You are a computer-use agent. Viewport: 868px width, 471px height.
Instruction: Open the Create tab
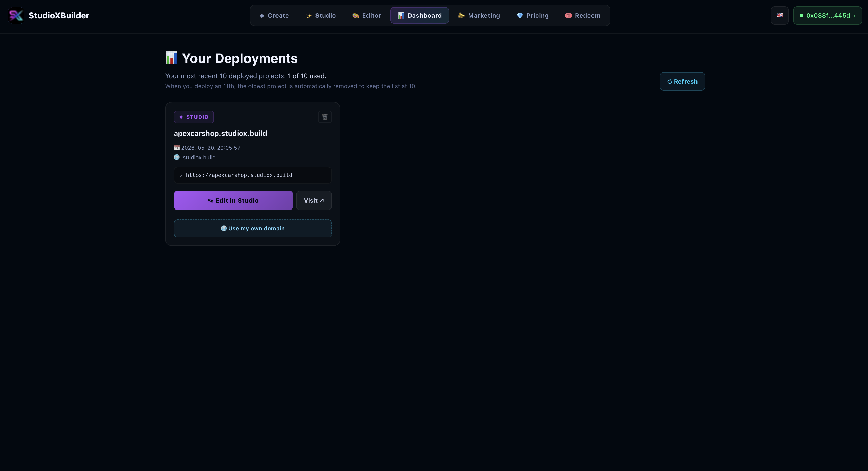[274, 16]
